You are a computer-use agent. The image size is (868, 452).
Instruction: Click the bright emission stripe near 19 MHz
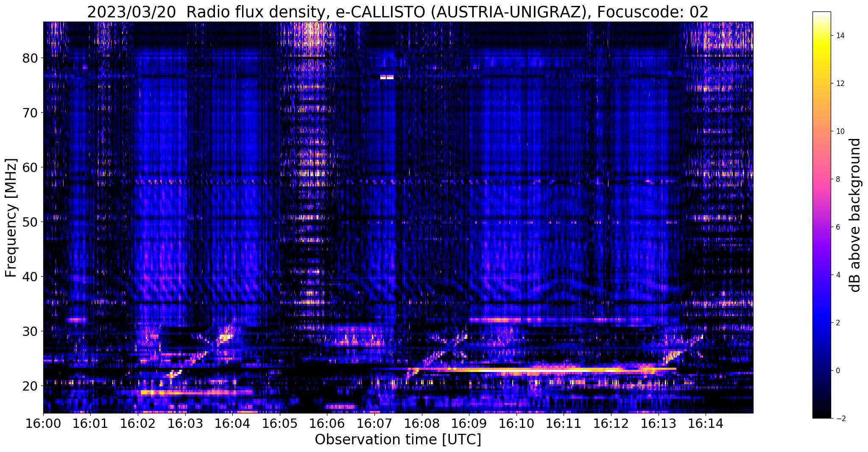click(x=196, y=393)
